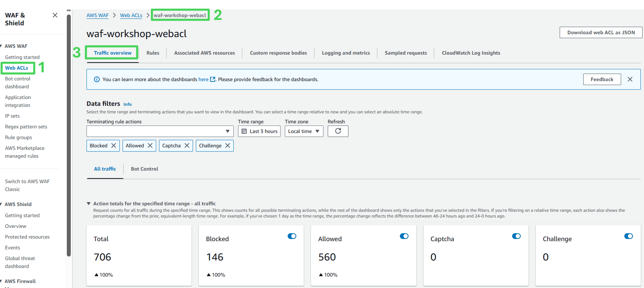Remove the Blocked filter chip

113,145
